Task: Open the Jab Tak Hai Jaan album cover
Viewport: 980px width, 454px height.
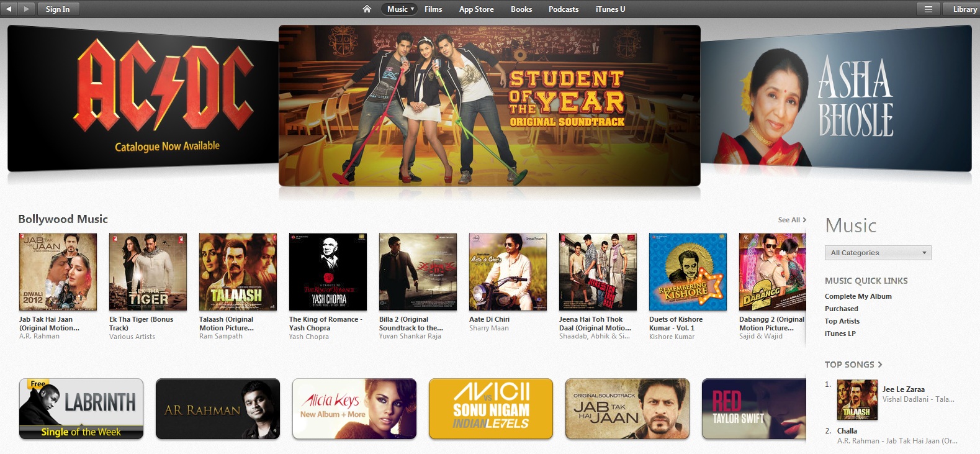Action: click(x=58, y=272)
